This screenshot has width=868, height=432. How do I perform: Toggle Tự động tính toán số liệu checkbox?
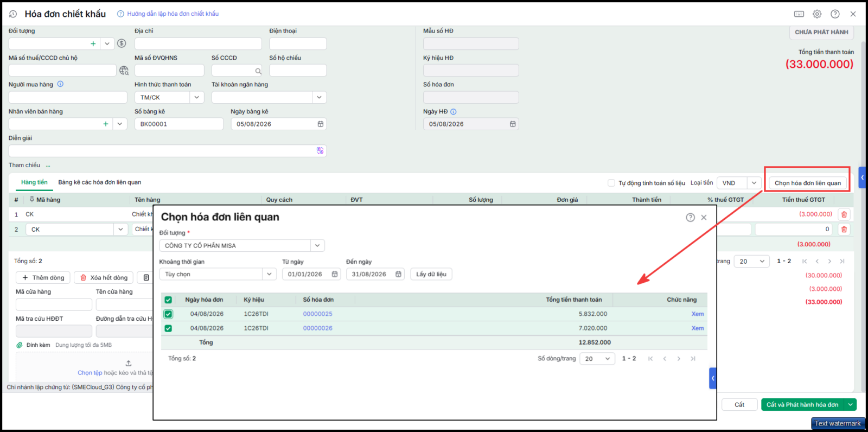[x=611, y=183]
